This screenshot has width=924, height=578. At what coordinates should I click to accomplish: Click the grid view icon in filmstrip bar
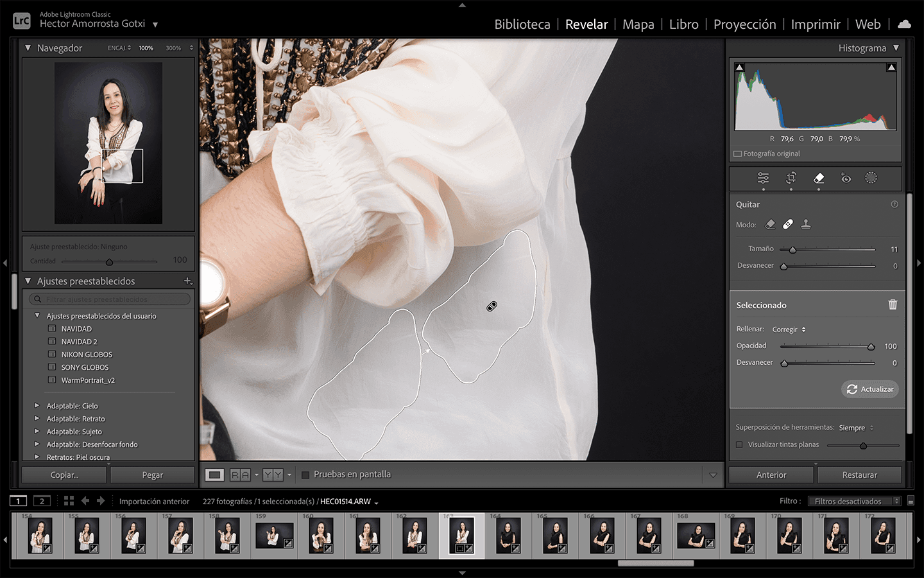click(x=69, y=501)
